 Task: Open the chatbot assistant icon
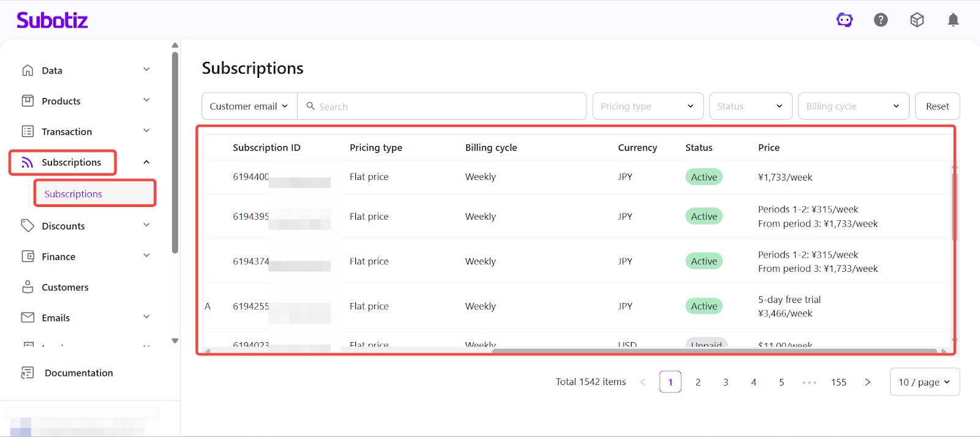click(x=845, y=20)
